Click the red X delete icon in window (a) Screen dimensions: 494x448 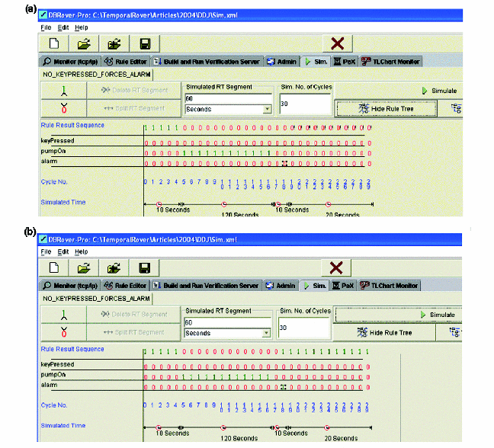click(x=335, y=44)
